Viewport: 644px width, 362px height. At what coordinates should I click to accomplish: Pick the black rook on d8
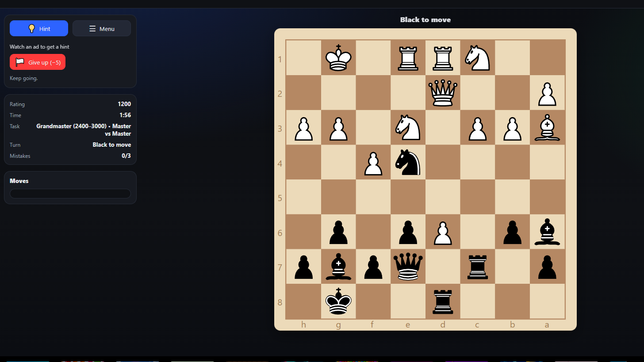[x=443, y=302]
